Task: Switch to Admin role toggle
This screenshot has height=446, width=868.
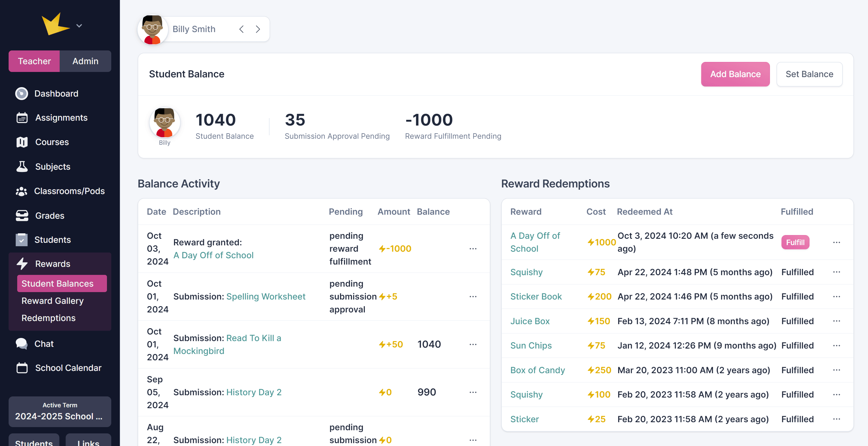Action: click(85, 61)
